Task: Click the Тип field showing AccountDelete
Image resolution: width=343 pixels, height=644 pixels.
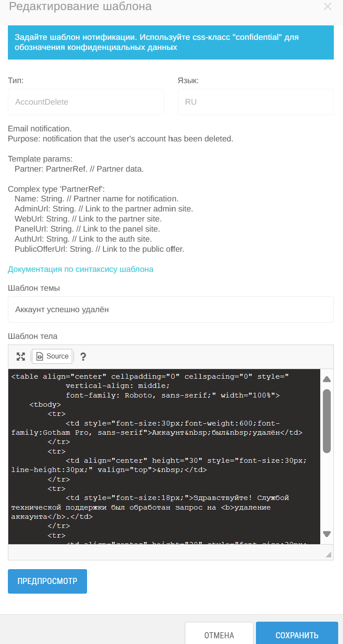Action: 86,102
